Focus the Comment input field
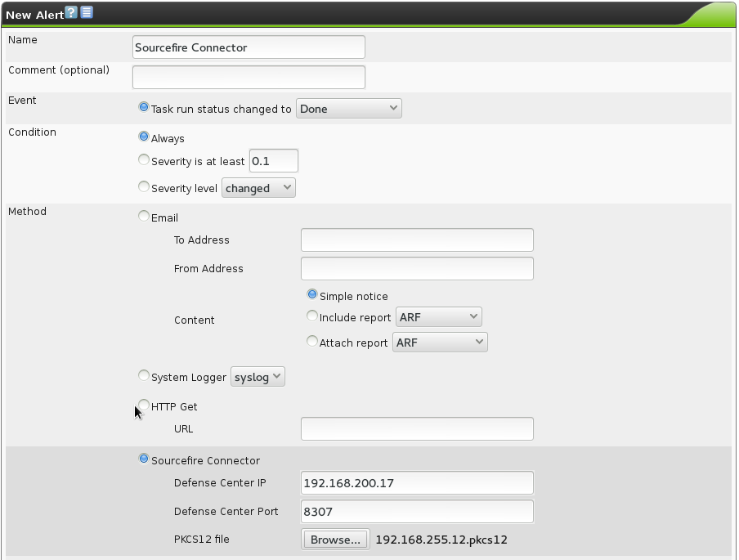Image resolution: width=739 pixels, height=560 pixels. (x=249, y=78)
